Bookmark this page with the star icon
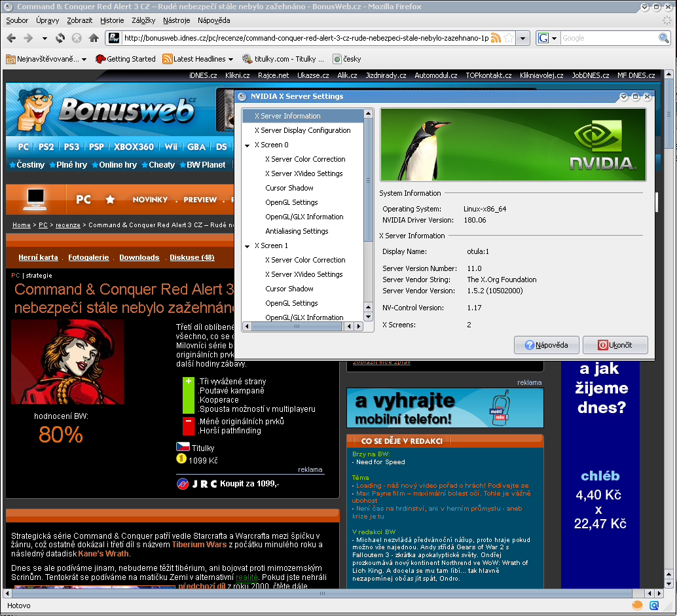 509,38
